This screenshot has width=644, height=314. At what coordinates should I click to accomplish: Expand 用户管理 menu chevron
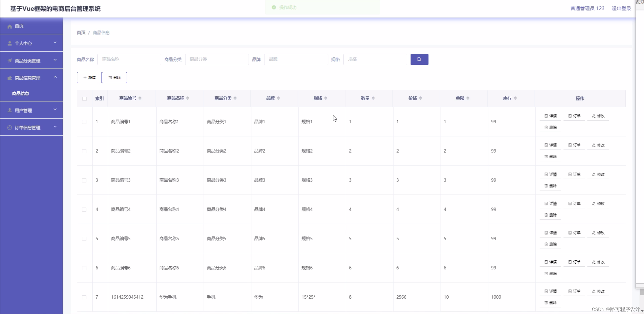point(55,110)
